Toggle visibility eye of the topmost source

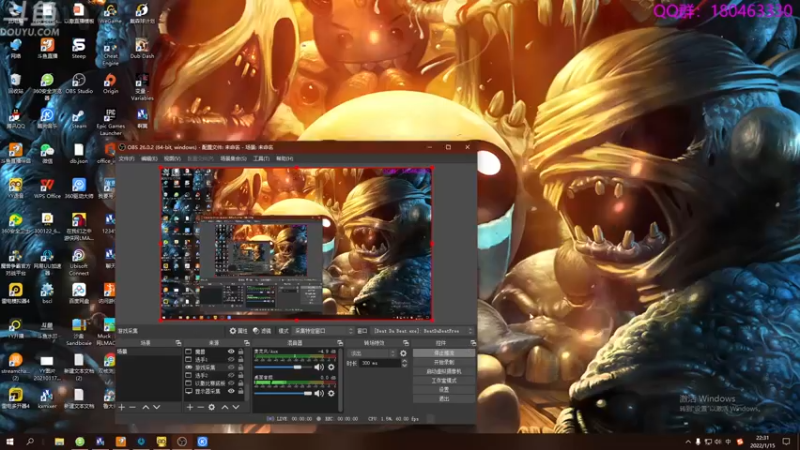[x=231, y=352]
